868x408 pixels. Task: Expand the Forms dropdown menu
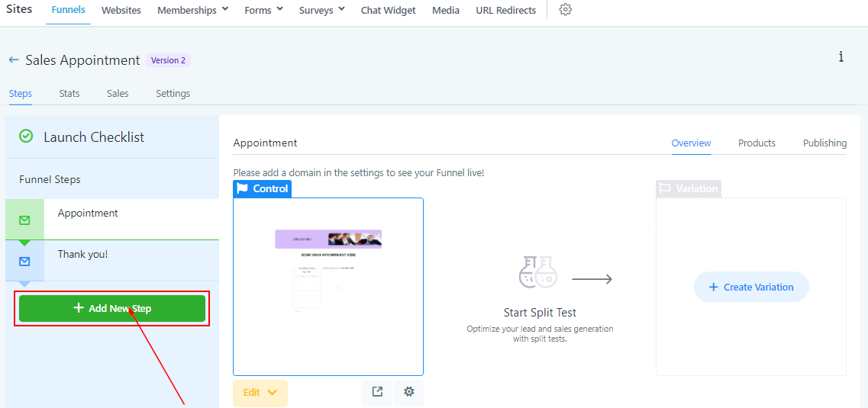[263, 10]
